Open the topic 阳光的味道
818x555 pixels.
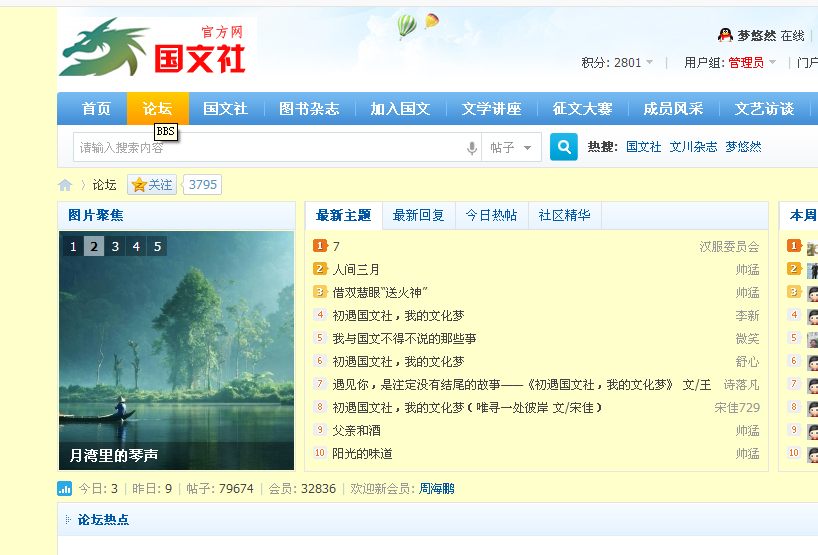pos(363,453)
